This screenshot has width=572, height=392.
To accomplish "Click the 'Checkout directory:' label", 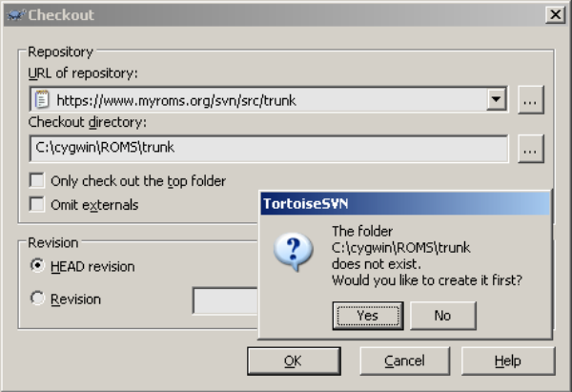I will pos(87,122).
